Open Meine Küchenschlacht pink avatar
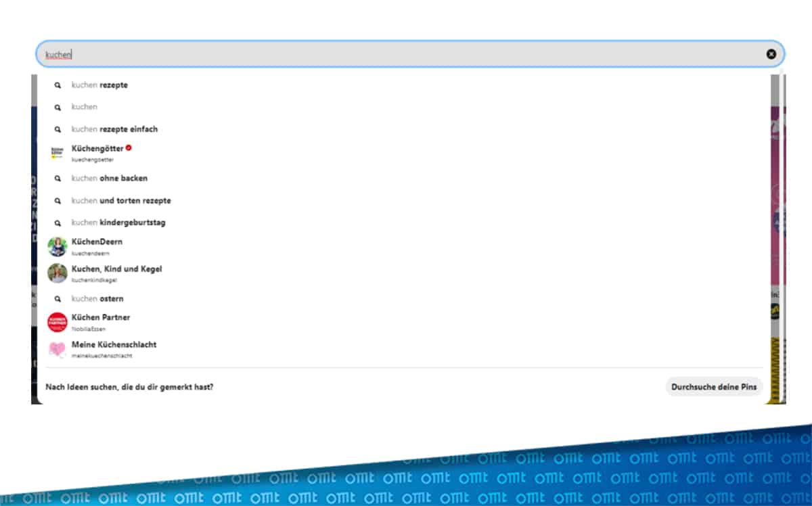This screenshot has width=812, height=506. coord(58,349)
